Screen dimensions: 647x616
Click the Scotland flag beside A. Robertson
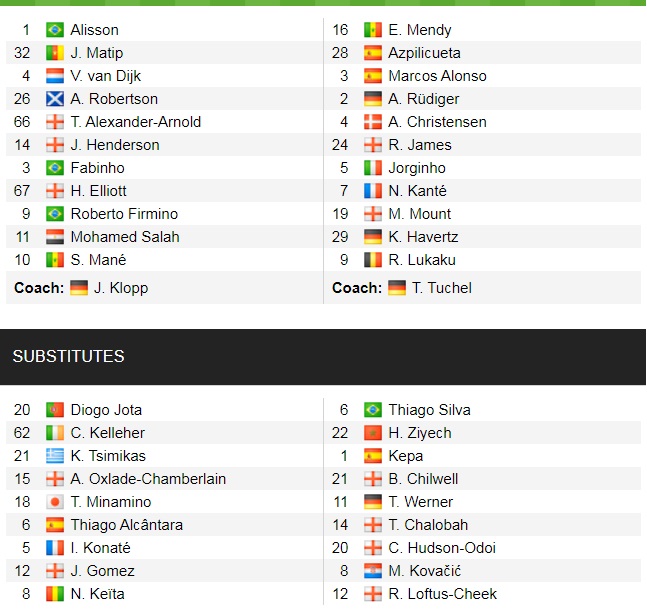(55, 99)
